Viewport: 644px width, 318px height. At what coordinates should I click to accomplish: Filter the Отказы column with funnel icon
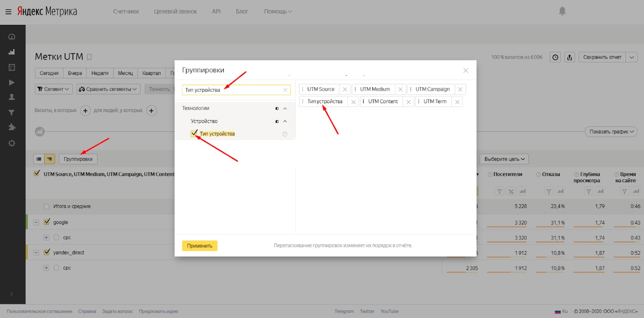pos(549,191)
